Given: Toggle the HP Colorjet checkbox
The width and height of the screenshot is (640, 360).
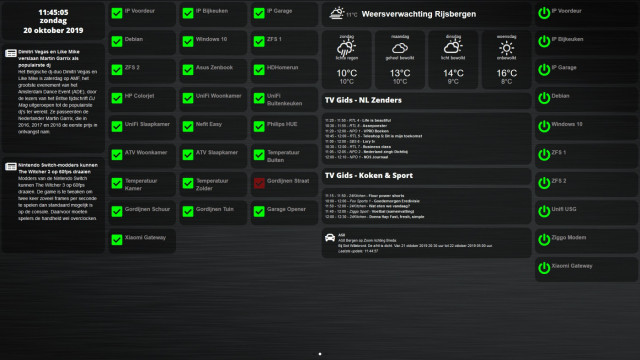Looking at the screenshot, I should click(117, 98).
